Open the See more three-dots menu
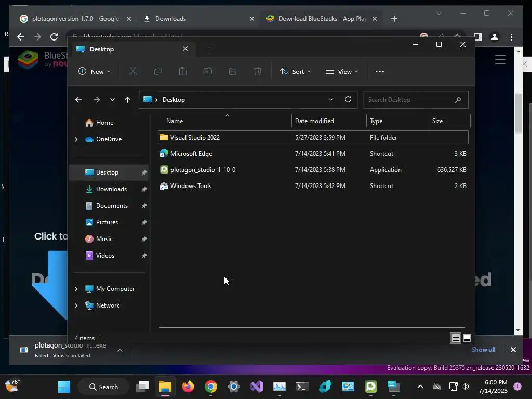The image size is (532, 399). pos(380,72)
